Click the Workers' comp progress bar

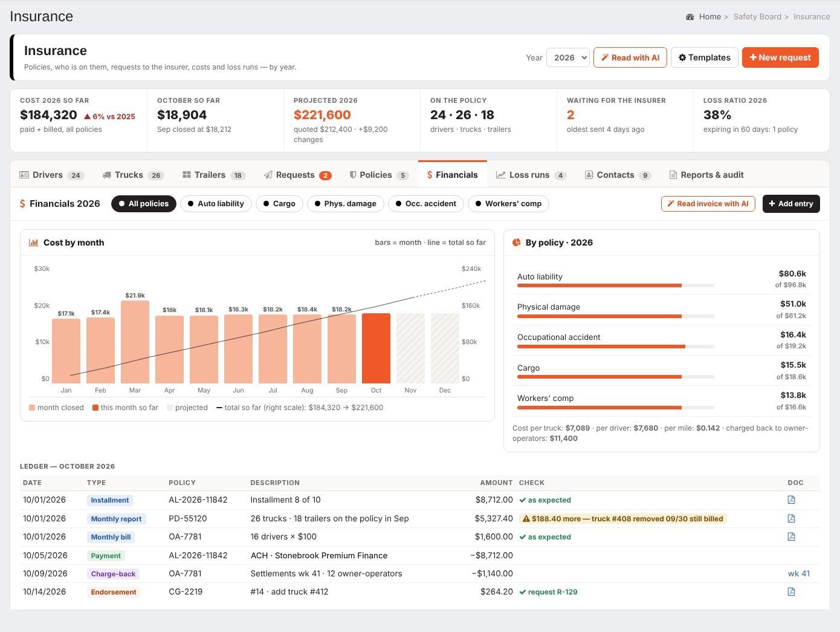point(616,407)
